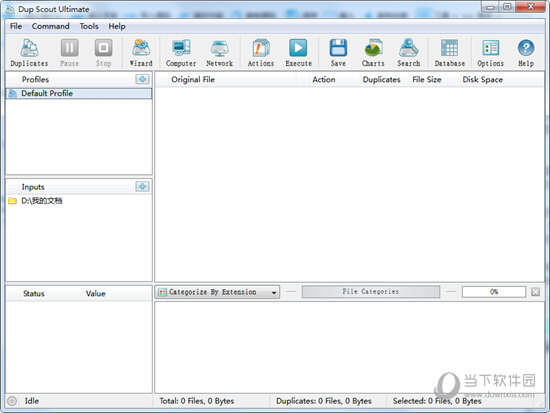Open the Computer scan icon
The image size is (550, 413).
181,53
